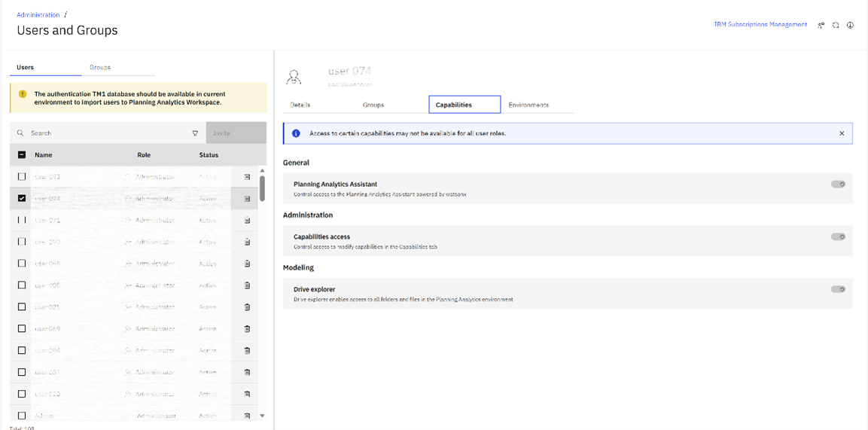
Task: Open the Environments tab
Action: click(x=528, y=105)
